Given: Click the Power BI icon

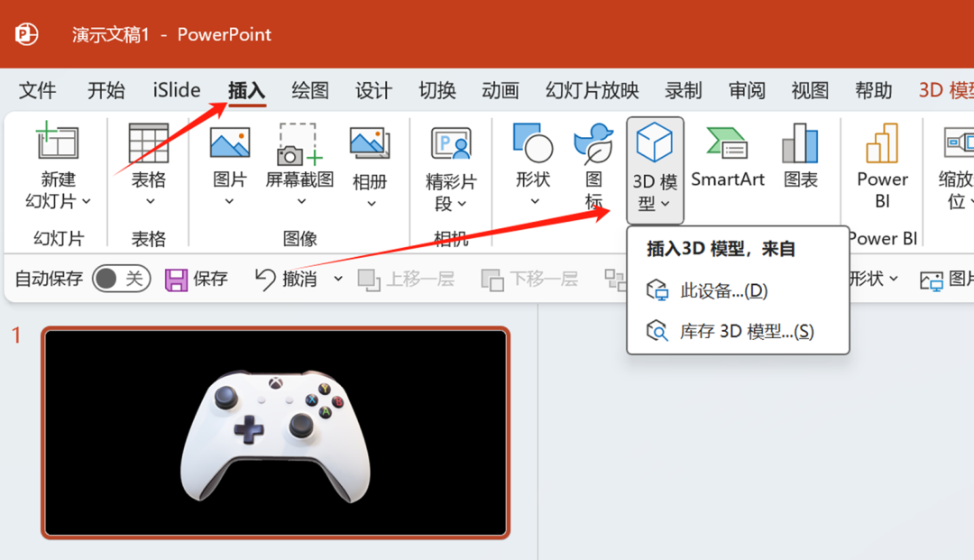Looking at the screenshot, I should (882, 142).
